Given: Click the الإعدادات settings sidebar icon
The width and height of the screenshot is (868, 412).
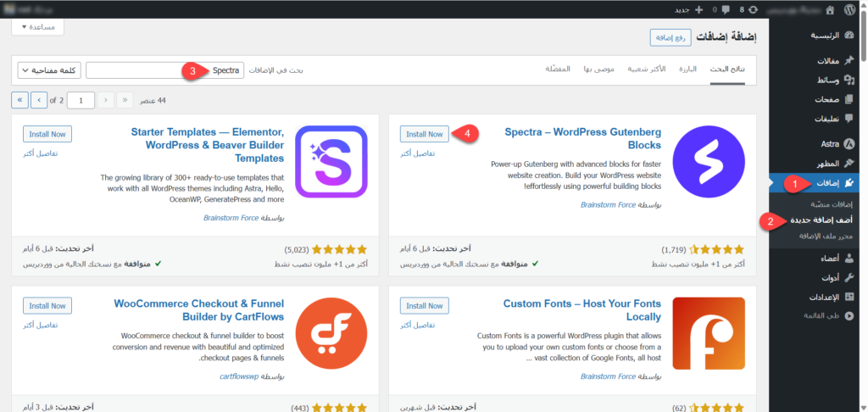Looking at the screenshot, I should tap(849, 297).
